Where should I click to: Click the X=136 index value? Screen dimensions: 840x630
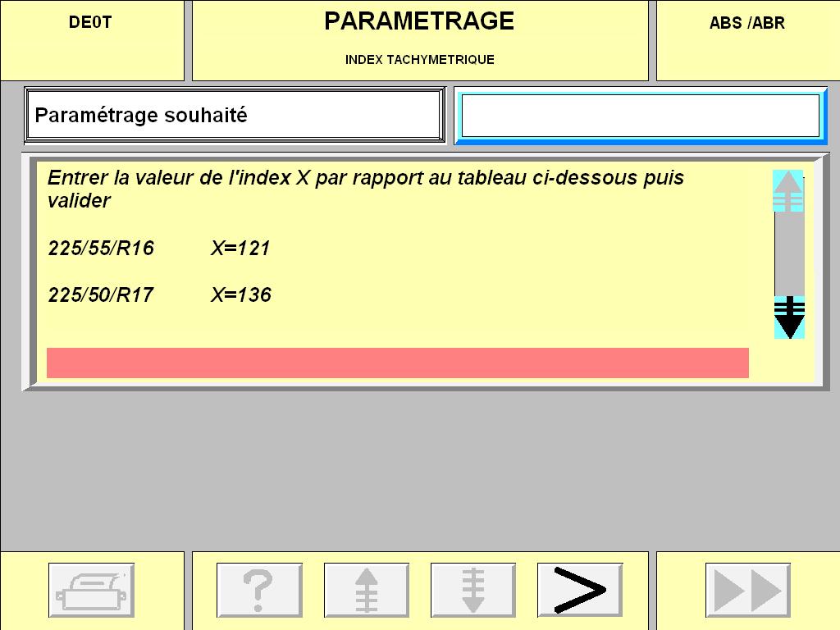pyautogui.click(x=240, y=295)
